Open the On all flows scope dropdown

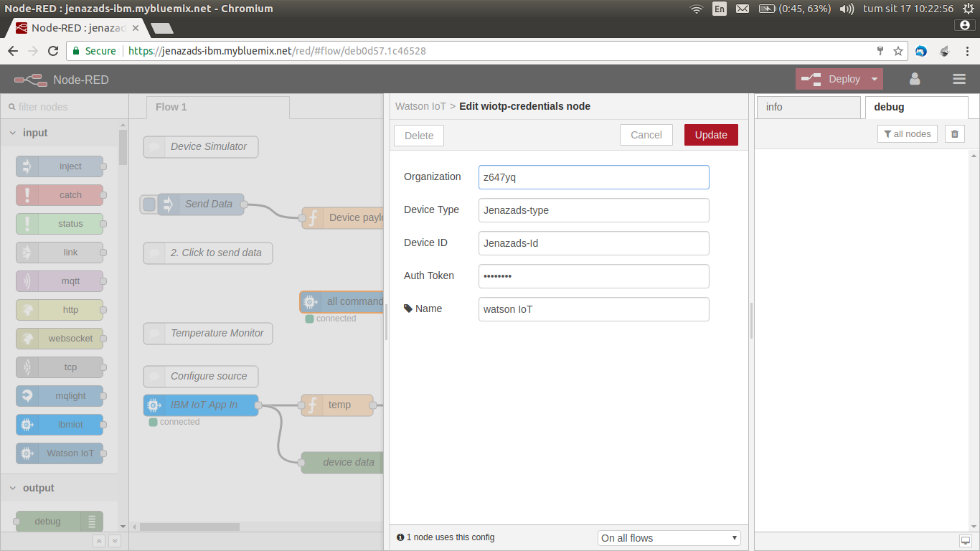669,538
